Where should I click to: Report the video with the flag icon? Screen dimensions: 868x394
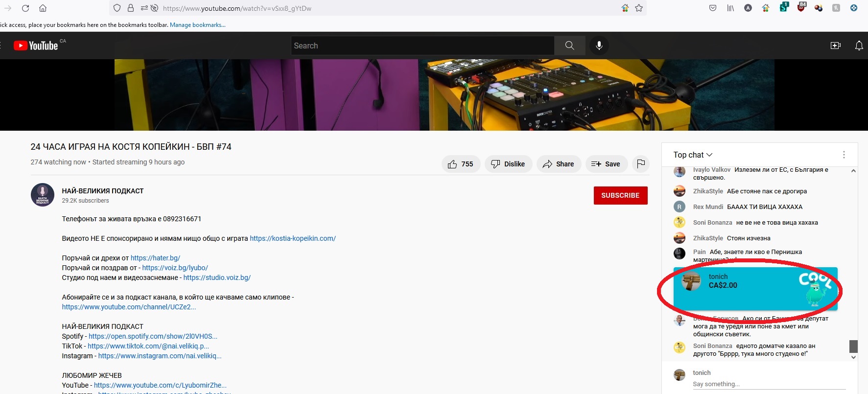click(x=641, y=164)
